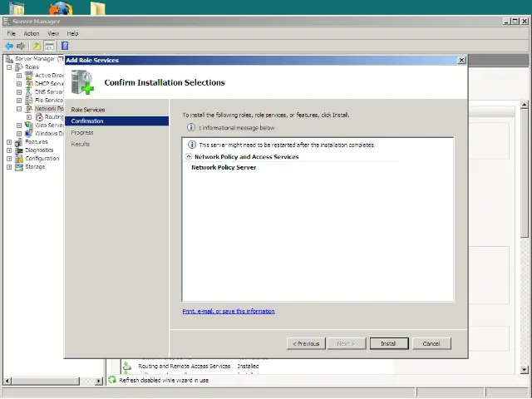Image resolution: width=532 pixels, height=399 pixels.
Task: Click right vertical scrollbar down arrow
Action: coord(525,370)
